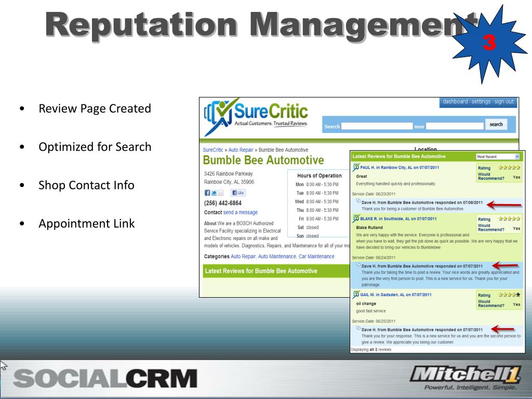Click the email share icon
532x399 pixels.
click(220, 193)
